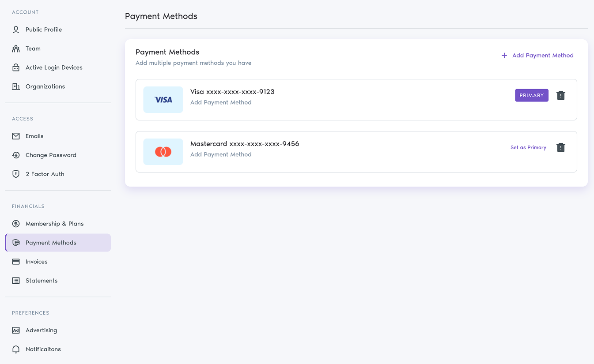Screen dimensions: 594x364
Task: Click Add Payment Method
Action: tap(537, 55)
